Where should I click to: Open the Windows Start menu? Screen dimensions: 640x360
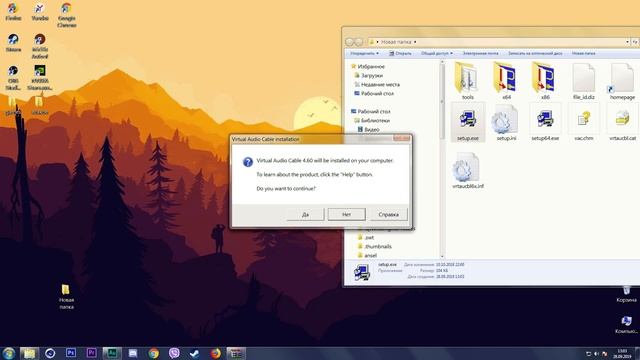9,353
